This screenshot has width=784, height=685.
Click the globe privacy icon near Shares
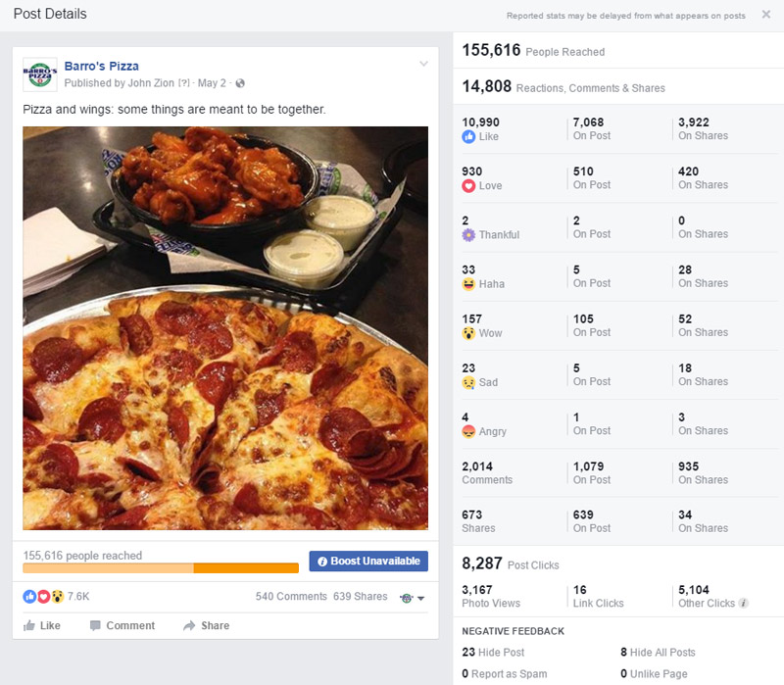[x=407, y=598]
